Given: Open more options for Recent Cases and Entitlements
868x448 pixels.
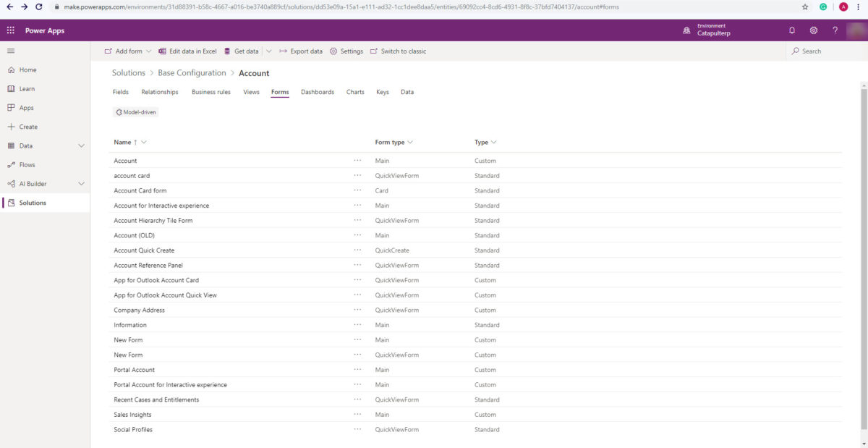Looking at the screenshot, I should tap(357, 400).
